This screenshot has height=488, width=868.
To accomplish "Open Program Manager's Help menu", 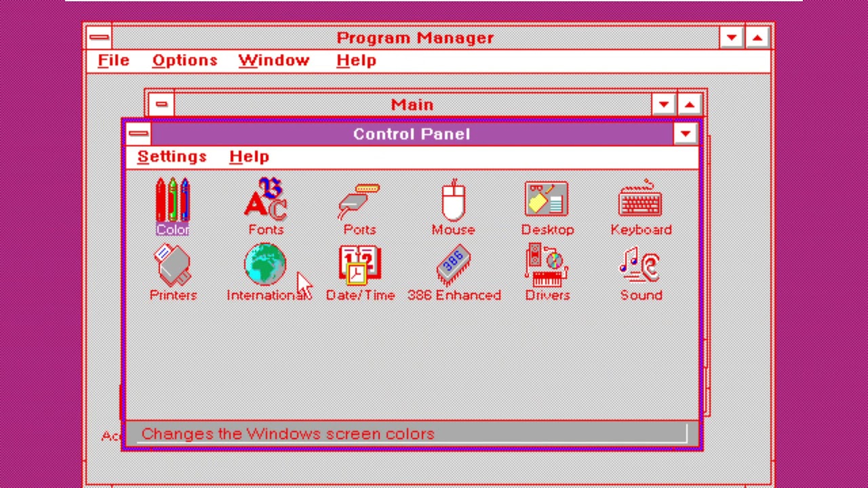I will tap(356, 60).
